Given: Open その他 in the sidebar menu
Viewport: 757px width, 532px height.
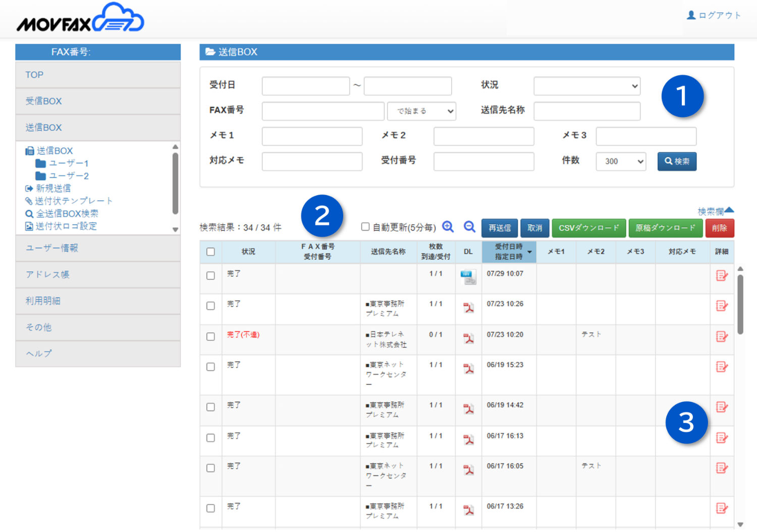Looking at the screenshot, I should tap(98, 327).
